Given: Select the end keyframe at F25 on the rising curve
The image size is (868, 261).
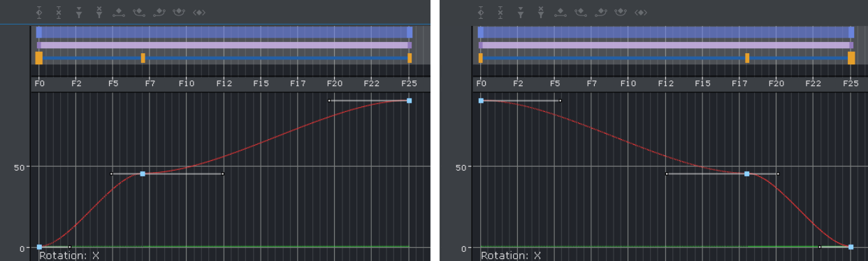Looking at the screenshot, I should point(409,101).
